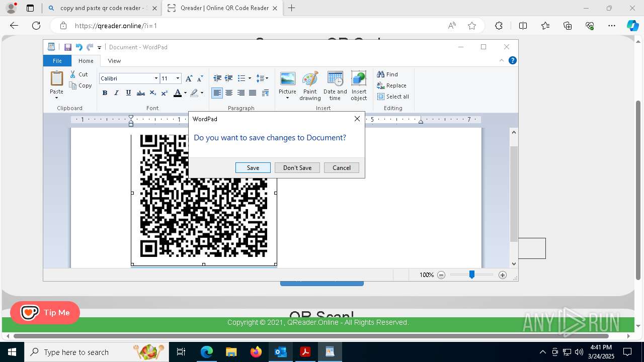This screenshot has width=644, height=362.
Task: Toggle Underline formatting
Action: 128,93
